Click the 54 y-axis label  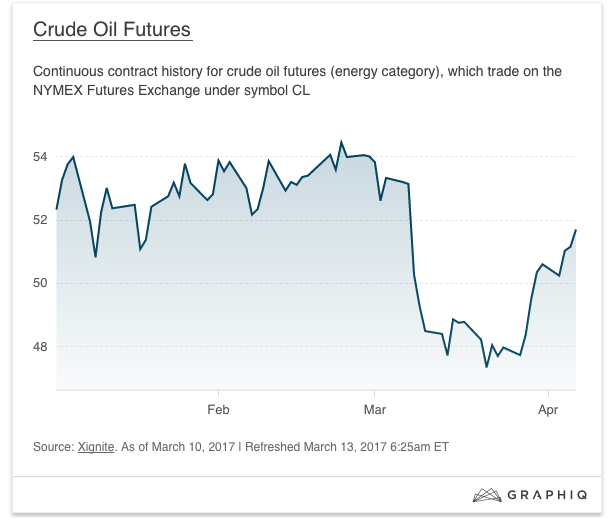[40, 156]
